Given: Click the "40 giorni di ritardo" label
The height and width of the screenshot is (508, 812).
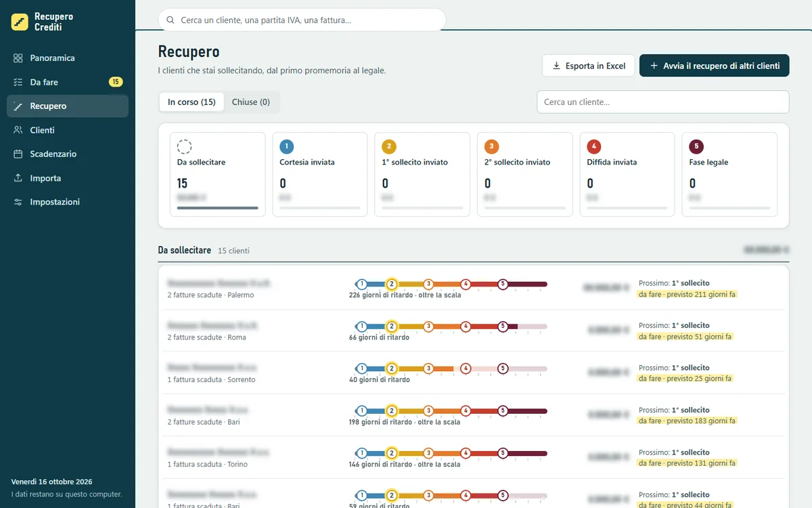Looking at the screenshot, I should 379,380.
